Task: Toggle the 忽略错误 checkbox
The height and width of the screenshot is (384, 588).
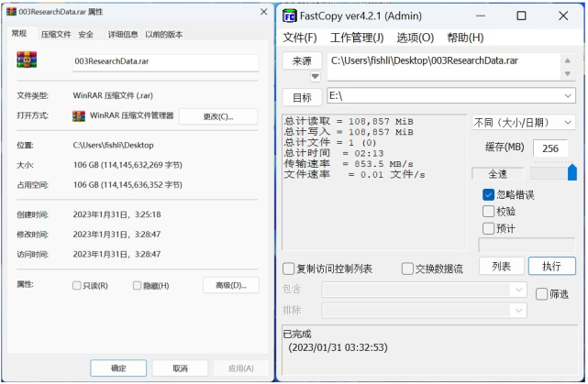Action: coord(488,194)
